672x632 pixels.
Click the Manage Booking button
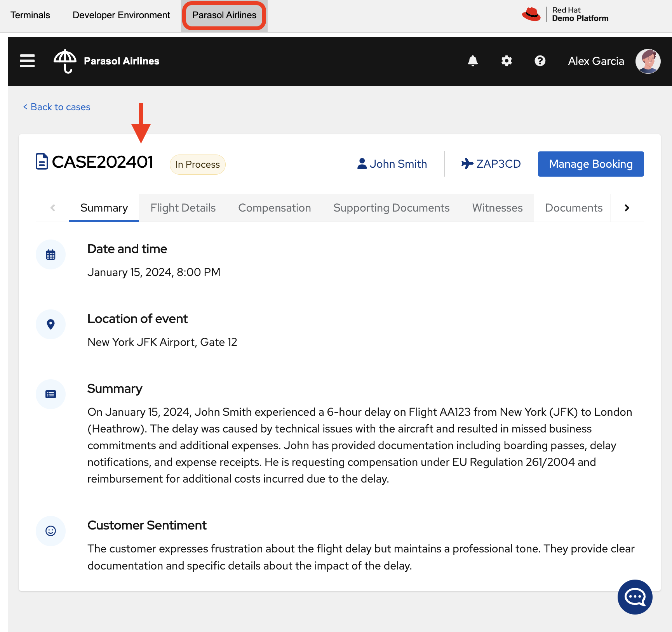coord(591,164)
